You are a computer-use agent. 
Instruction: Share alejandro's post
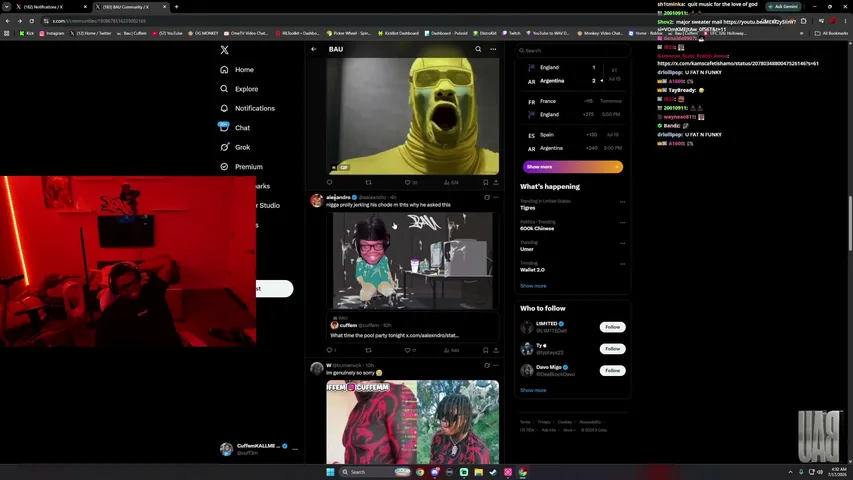pyautogui.click(x=496, y=350)
